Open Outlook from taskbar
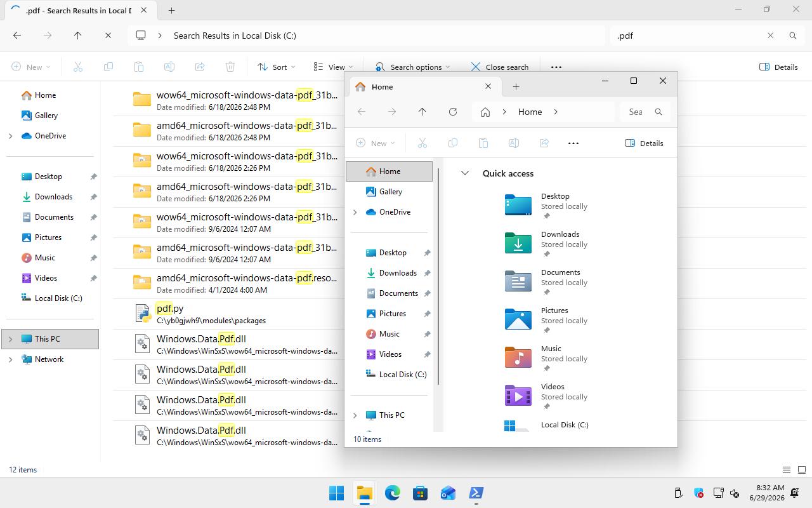 pyautogui.click(x=448, y=493)
